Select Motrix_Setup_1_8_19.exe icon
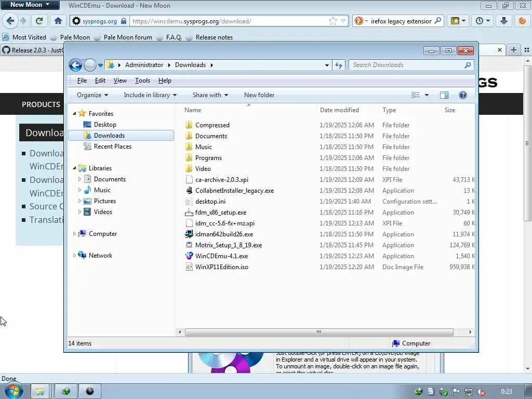The width and height of the screenshot is (532, 399). pos(189,245)
